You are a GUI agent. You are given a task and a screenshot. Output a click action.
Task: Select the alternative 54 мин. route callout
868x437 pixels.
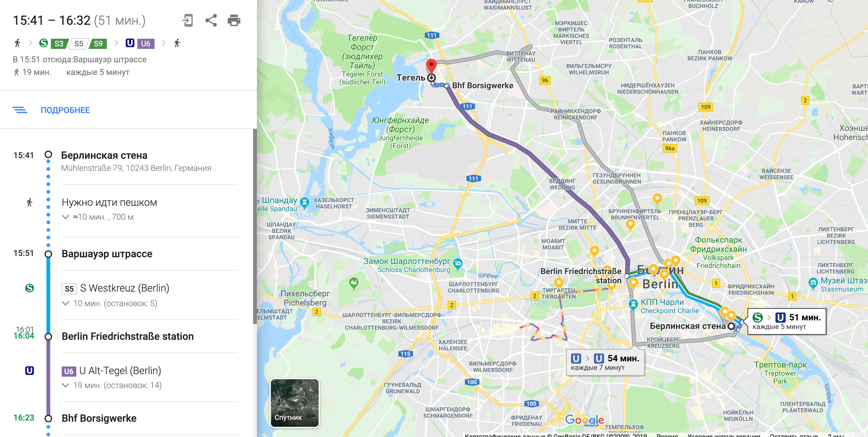(605, 362)
